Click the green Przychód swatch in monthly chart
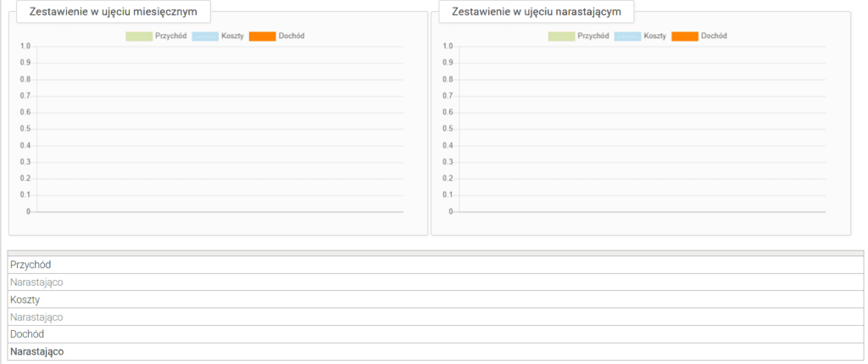 coord(139,36)
